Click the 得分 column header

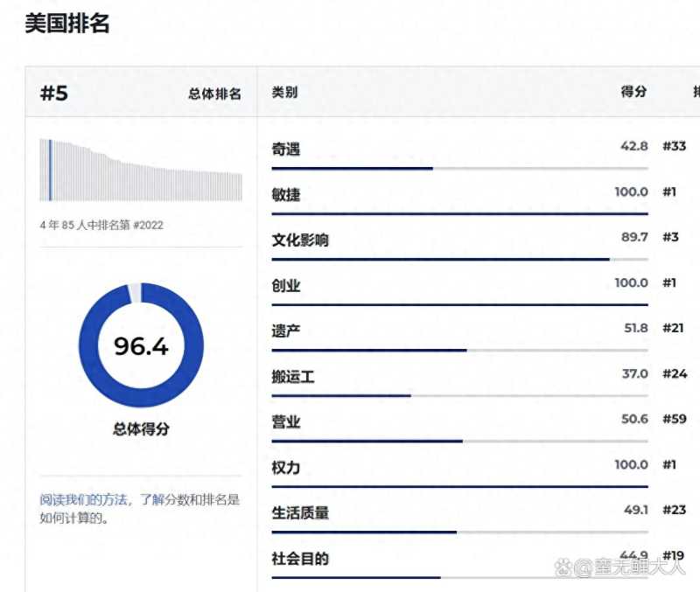pos(633,92)
